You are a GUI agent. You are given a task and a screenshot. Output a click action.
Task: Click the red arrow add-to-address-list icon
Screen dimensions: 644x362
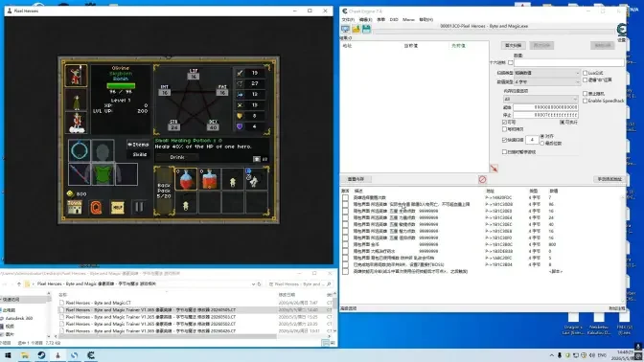click(x=494, y=169)
